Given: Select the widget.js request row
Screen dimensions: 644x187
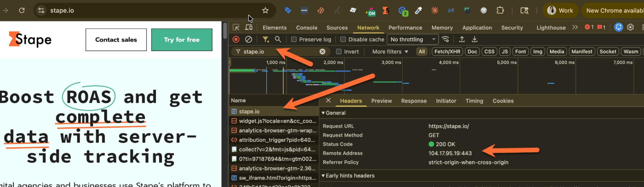Looking at the screenshot, I should [x=274, y=121].
